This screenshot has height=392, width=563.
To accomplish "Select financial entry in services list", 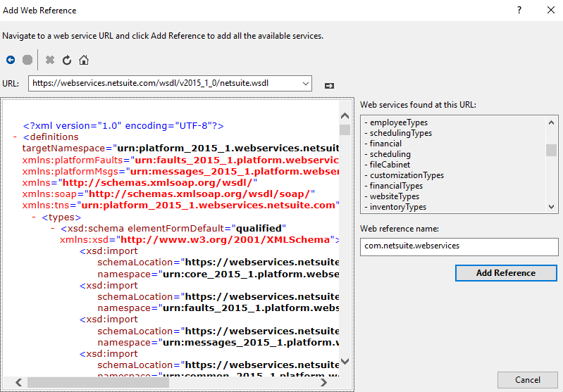I will click(385, 144).
